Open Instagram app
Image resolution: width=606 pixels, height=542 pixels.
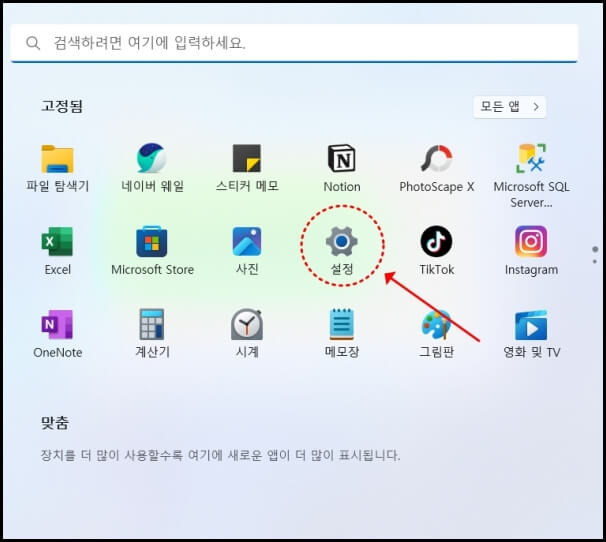tap(531, 251)
